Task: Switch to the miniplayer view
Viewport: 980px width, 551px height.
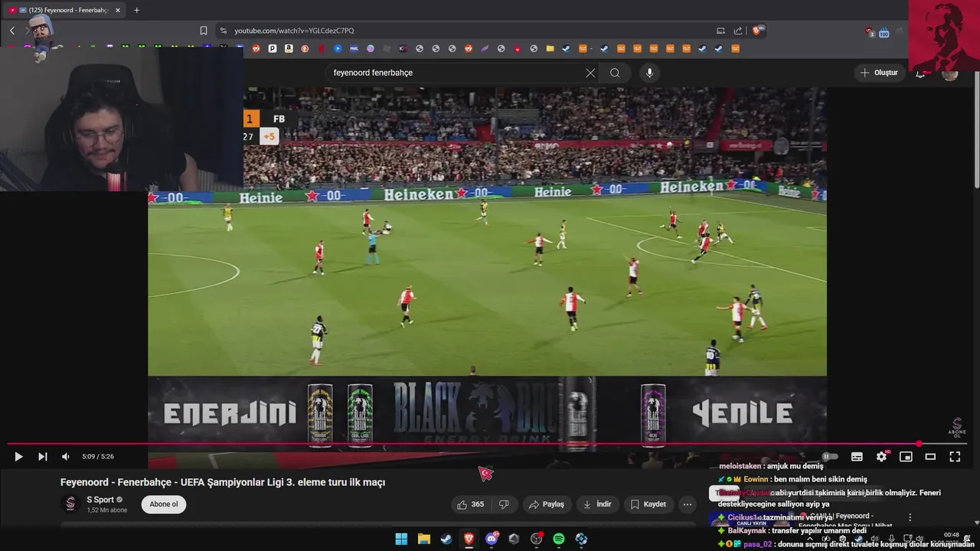Action: click(906, 457)
